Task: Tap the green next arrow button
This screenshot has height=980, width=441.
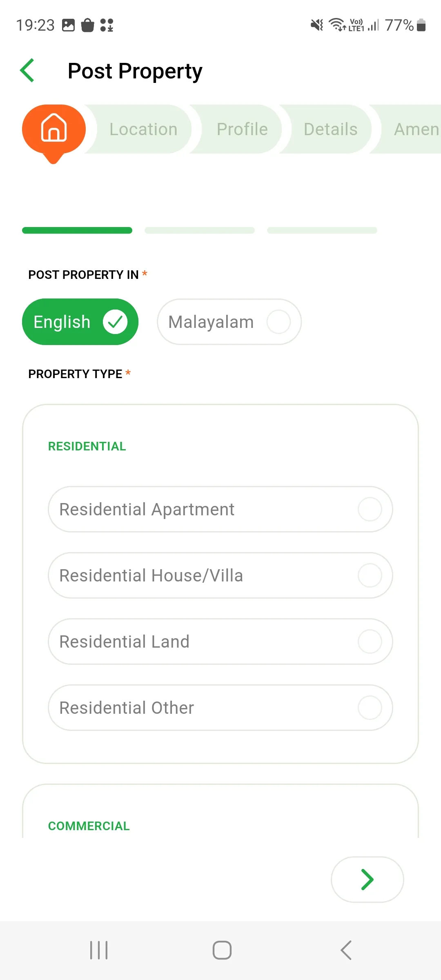Action: click(x=367, y=880)
